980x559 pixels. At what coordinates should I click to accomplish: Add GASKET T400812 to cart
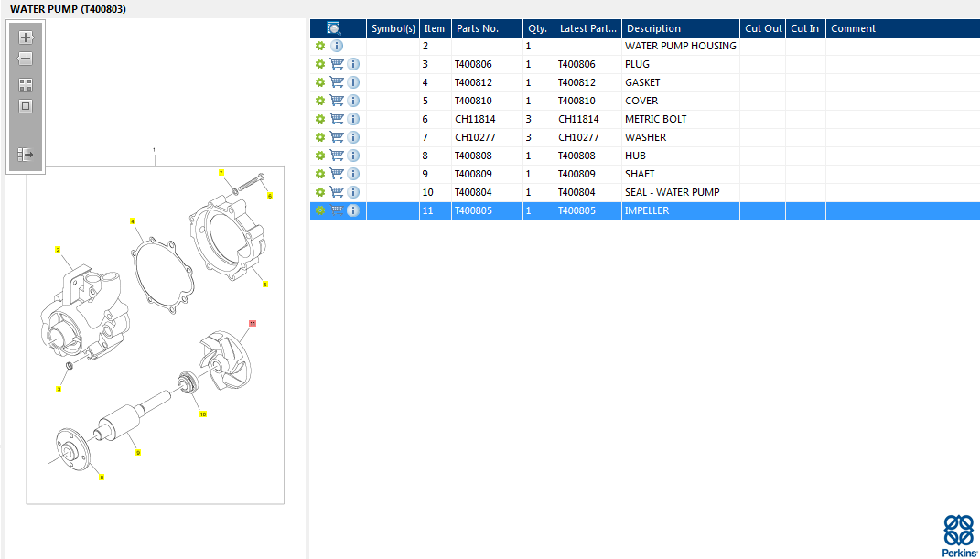tap(337, 82)
